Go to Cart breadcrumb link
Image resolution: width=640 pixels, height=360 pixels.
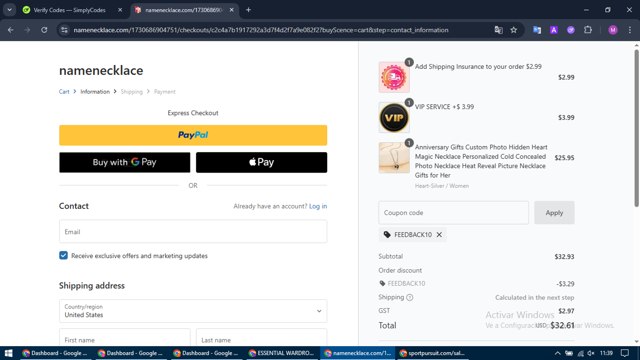pyautogui.click(x=64, y=92)
